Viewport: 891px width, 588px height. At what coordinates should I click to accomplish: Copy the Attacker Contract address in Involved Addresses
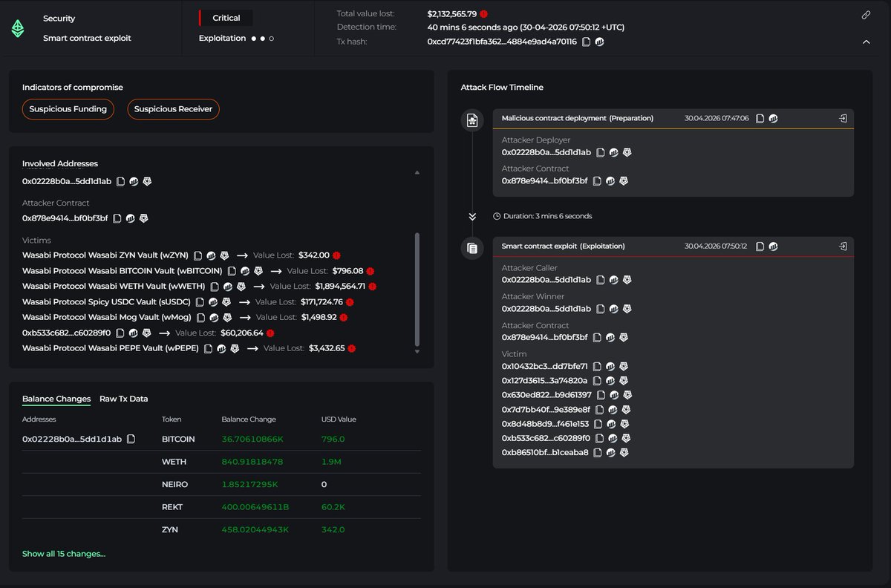117,218
